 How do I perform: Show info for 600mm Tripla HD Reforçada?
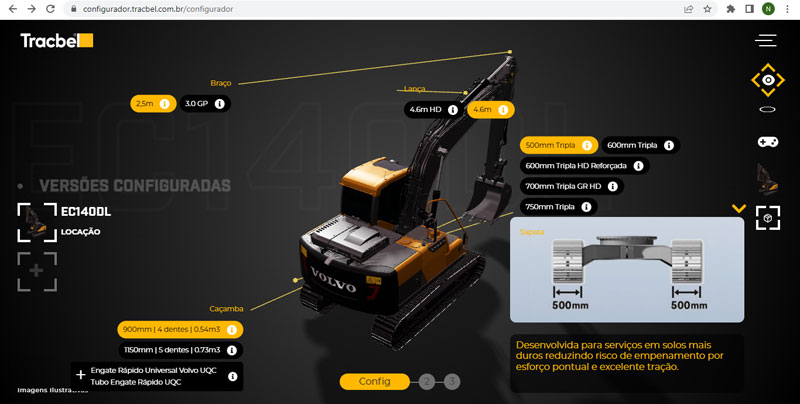tap(638, 166)
